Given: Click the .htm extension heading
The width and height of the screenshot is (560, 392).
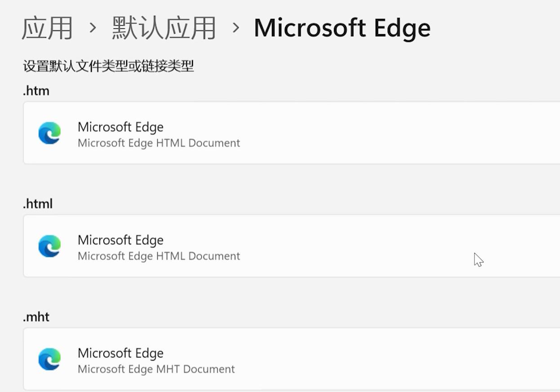Looking at the screenshot, I should pyautogui.click(x=36, y=91).
